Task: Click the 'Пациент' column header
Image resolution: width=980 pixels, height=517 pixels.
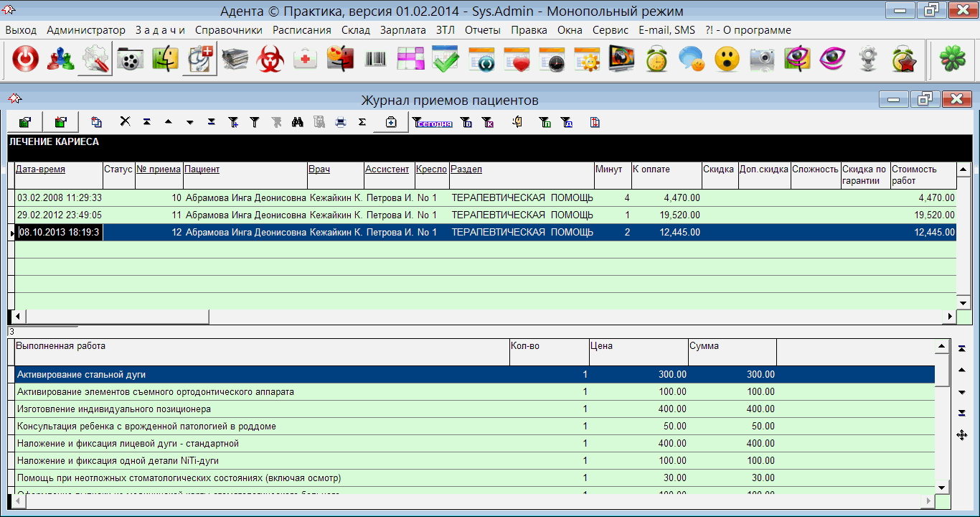Action: (202, 169)
